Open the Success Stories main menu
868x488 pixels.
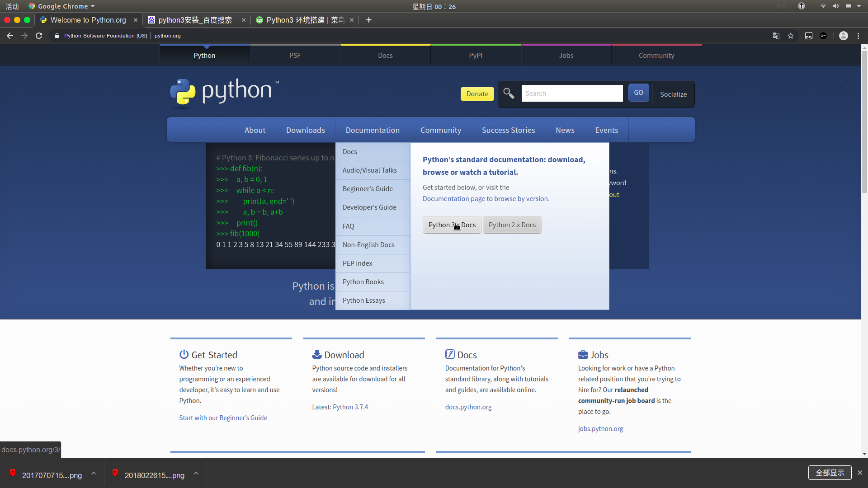click(x=509, y=130)
